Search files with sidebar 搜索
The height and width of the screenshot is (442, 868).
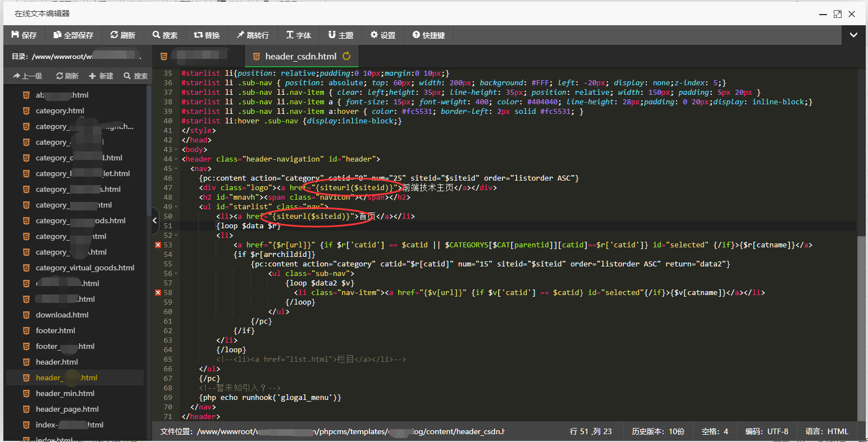(136, 76)
